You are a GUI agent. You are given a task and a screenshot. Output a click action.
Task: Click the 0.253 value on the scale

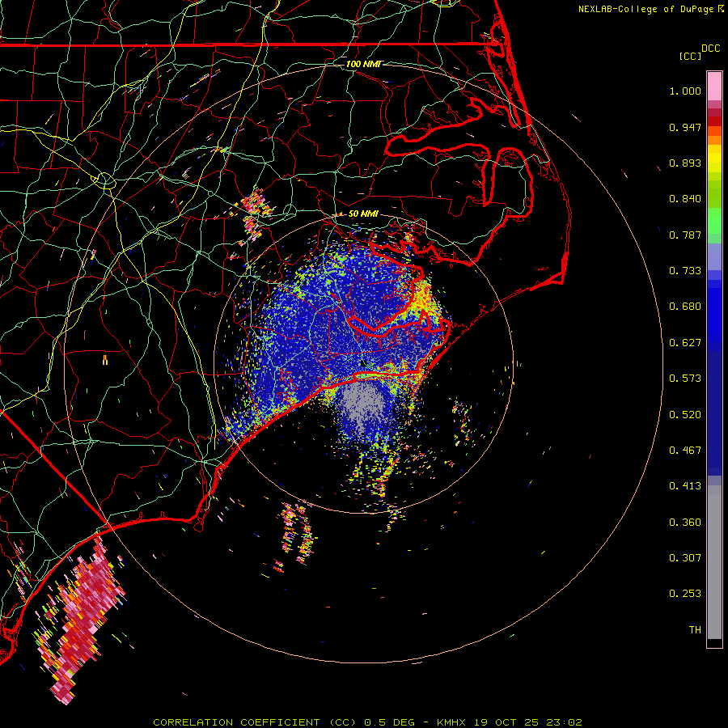(685, 594)
